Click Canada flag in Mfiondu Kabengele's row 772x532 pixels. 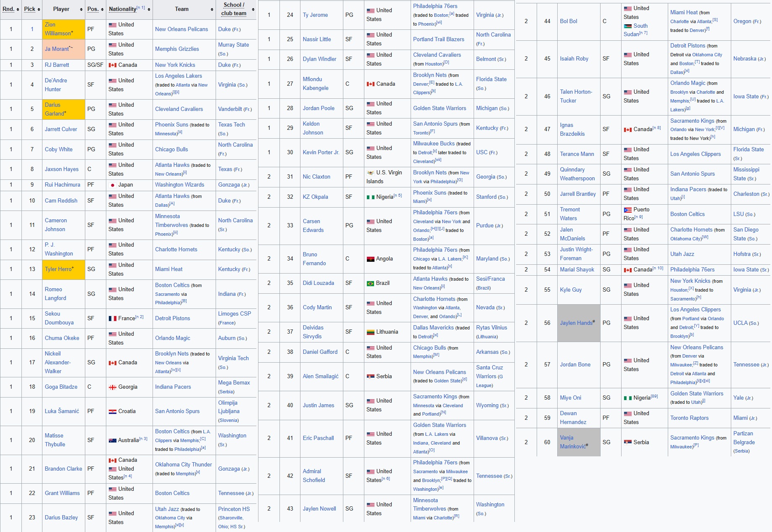(x=370, y=84)
